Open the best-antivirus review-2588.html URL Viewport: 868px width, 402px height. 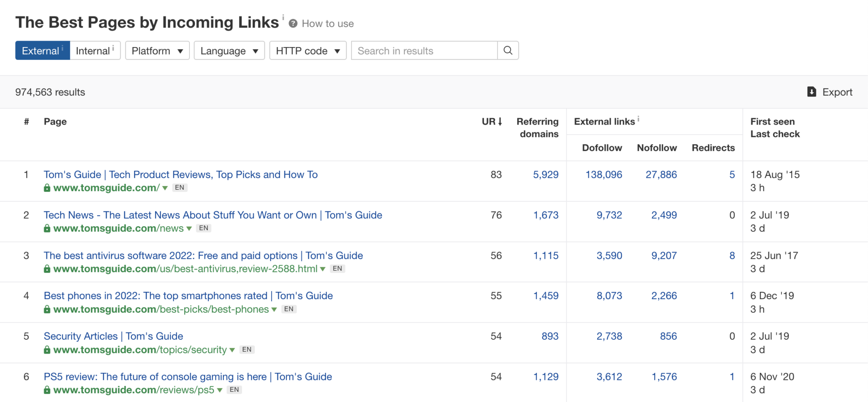[x=185, y=269]
